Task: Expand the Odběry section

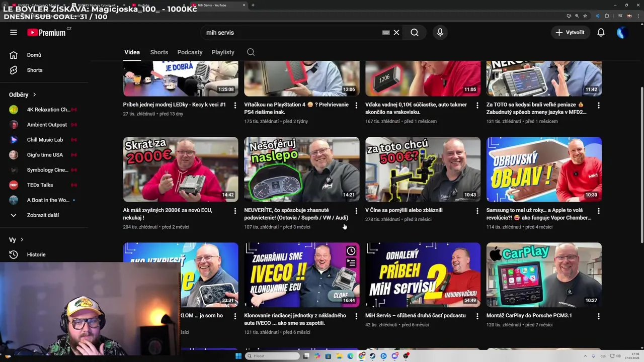Action: coord(23,95)
